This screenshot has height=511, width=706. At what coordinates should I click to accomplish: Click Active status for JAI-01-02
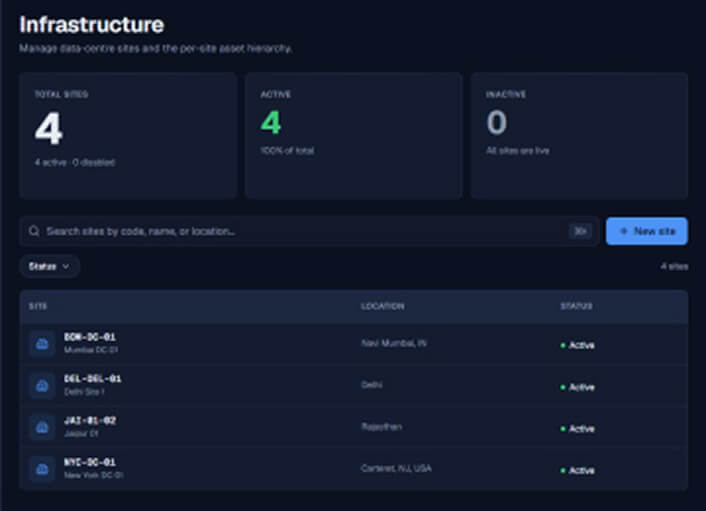pyautogui.click(x=577, y=429)
